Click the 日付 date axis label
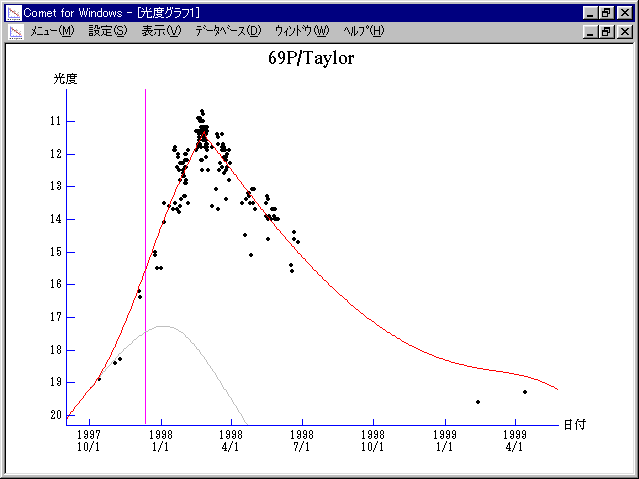This screenshot has width=639, height=479. 573,424
